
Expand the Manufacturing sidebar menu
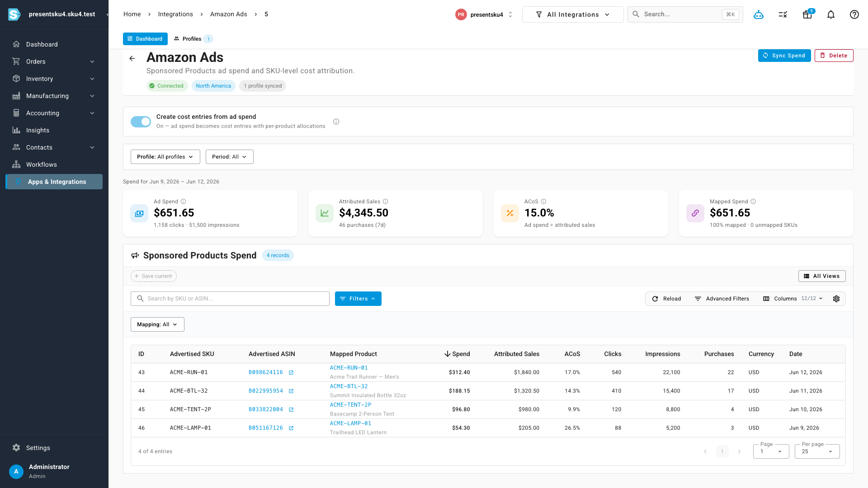click(54, 96)
